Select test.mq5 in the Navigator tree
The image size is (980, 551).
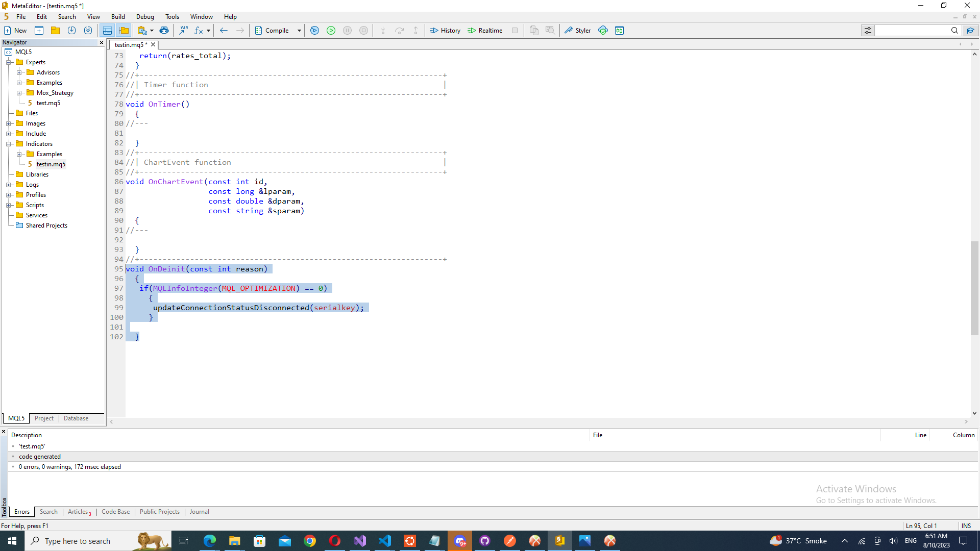[x=48, y=103]
